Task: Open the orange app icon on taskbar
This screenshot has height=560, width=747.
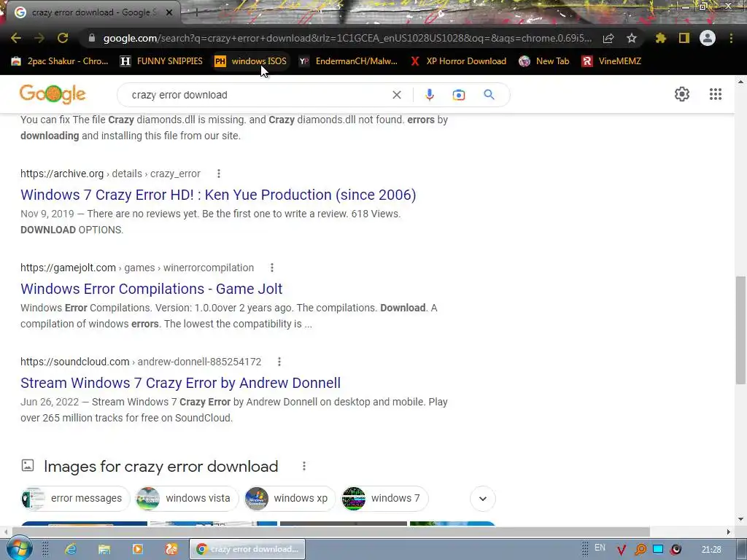Action: (171, 549)
